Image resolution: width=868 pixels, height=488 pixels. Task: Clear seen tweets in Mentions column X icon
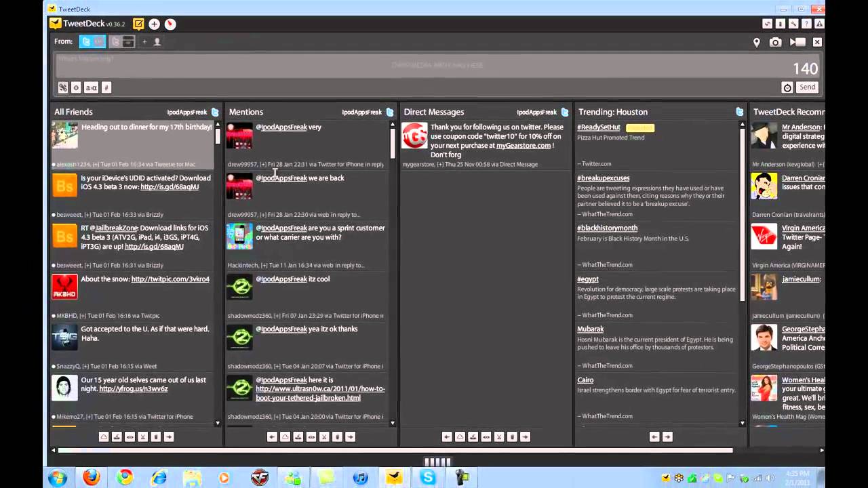pyautogui.click(x=324, y=437)
